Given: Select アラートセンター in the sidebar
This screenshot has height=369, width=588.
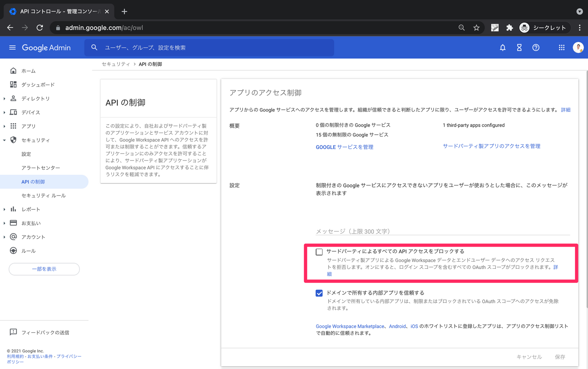Looking at the screenshot, I should click(41, 168).
